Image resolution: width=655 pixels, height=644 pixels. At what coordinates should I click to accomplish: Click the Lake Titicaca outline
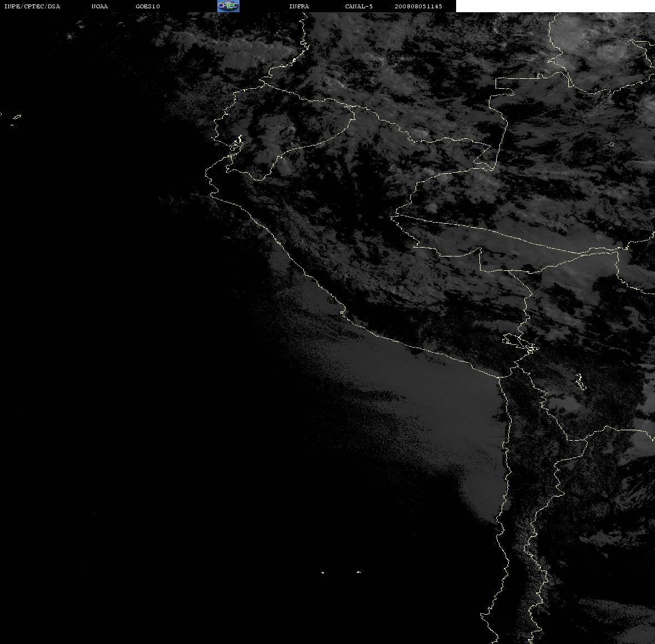pyautogui.click(x=519, y=343)
